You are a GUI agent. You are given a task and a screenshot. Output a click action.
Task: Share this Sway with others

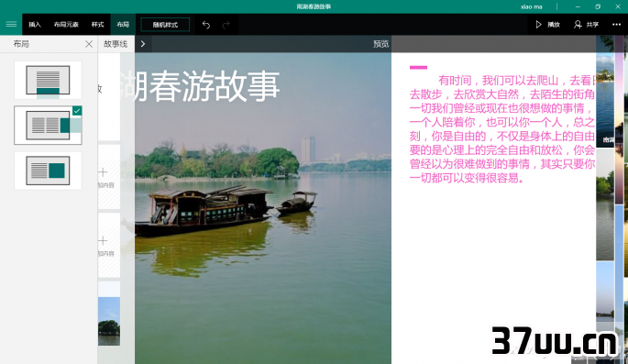586,25
